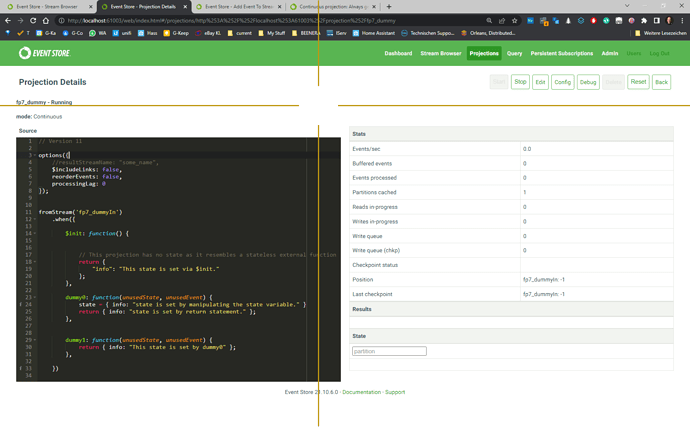Click the Debug projection button

tap(588, 82)
